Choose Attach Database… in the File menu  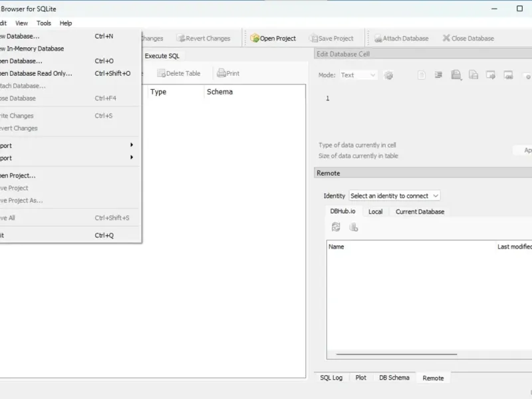point(70,86)
